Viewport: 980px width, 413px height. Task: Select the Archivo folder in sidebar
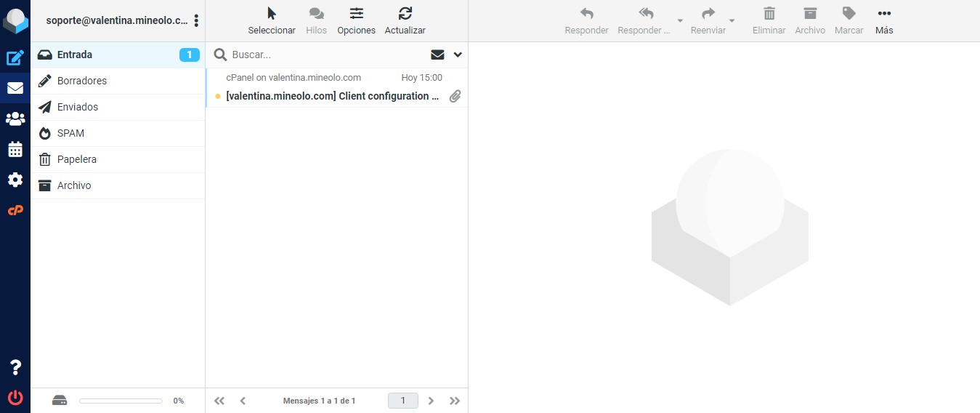(118, 185)
